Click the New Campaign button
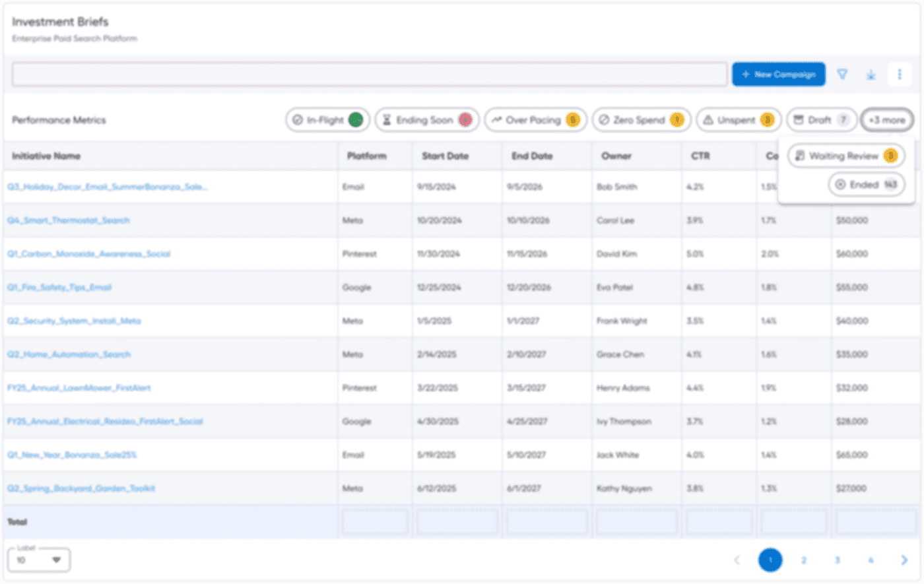 (x=778, y=74)
